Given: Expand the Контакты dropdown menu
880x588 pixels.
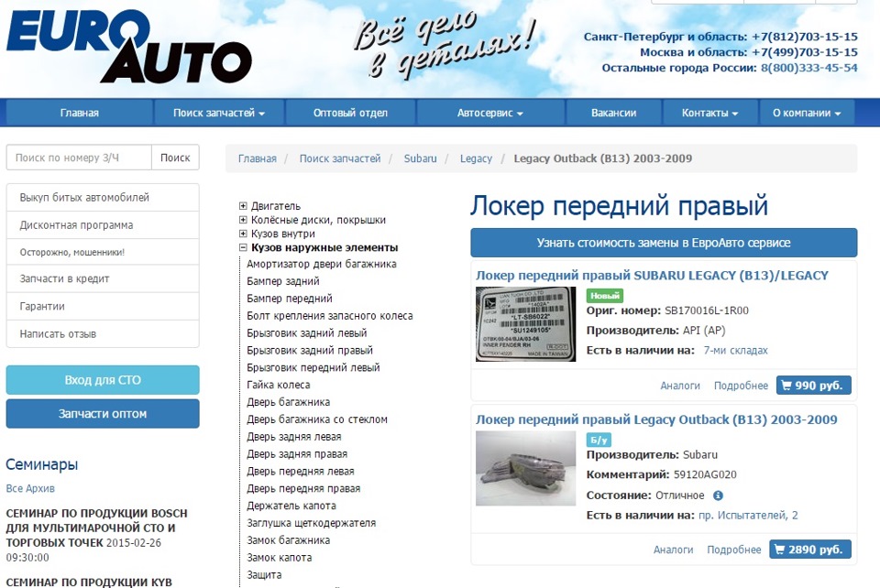Looking at the screenshot, I should click(x=709, y=113).
